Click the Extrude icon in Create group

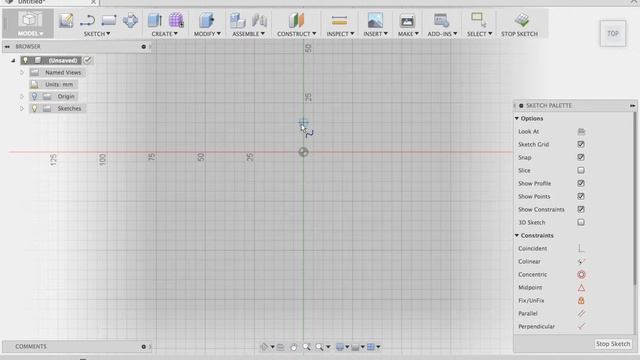pyautogui.click(x=155, y=20)
